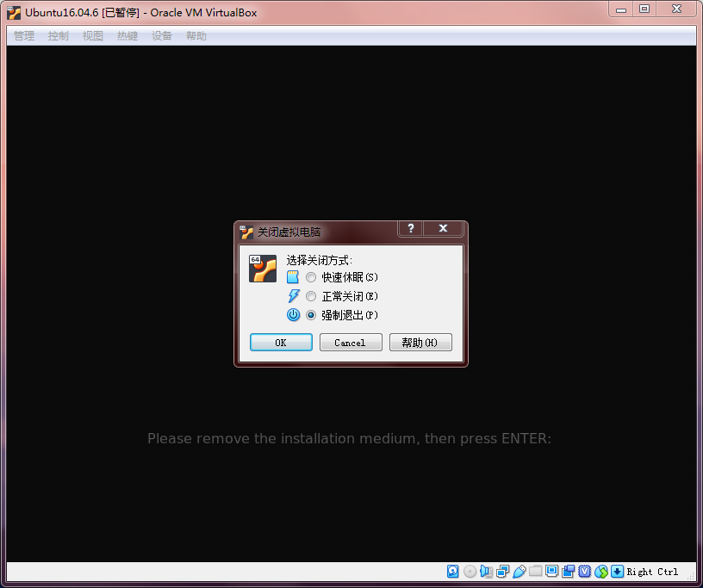Click the optical disc status icon

(470, 571)
